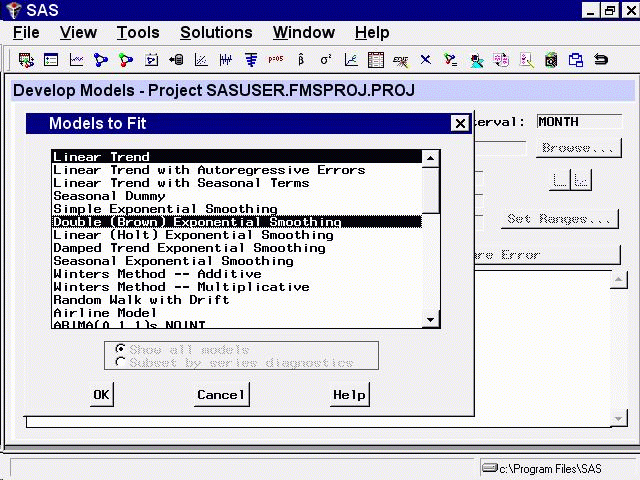This screenshot has width=640, height=480.
Task: Click the table listing toolbar icon
Action: [x=376, y=60]
